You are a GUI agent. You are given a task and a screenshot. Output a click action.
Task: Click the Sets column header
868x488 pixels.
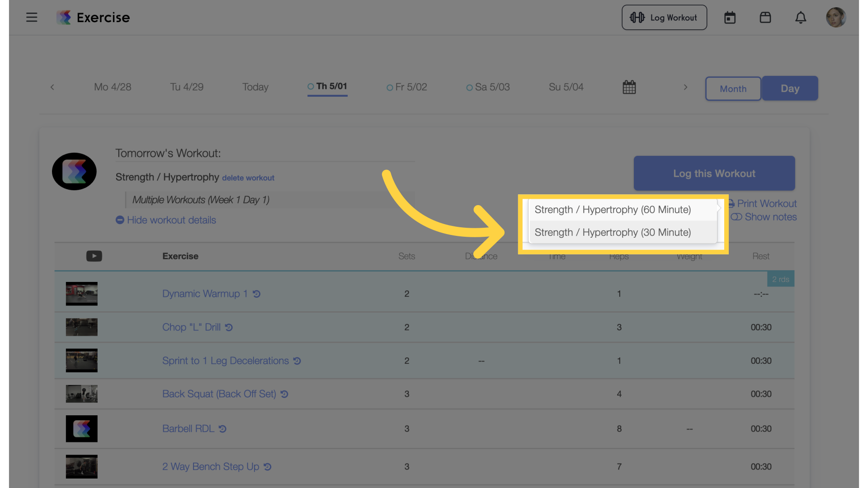[x=406, y=256]
